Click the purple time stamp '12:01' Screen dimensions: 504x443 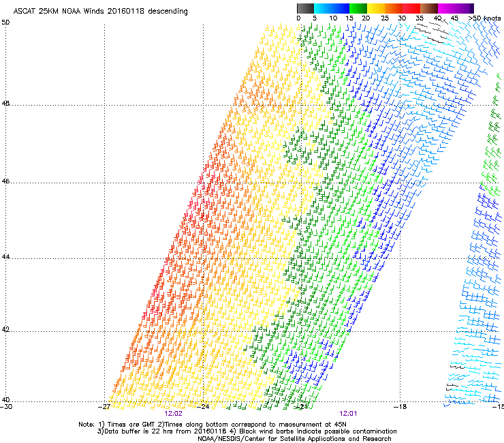348,414
